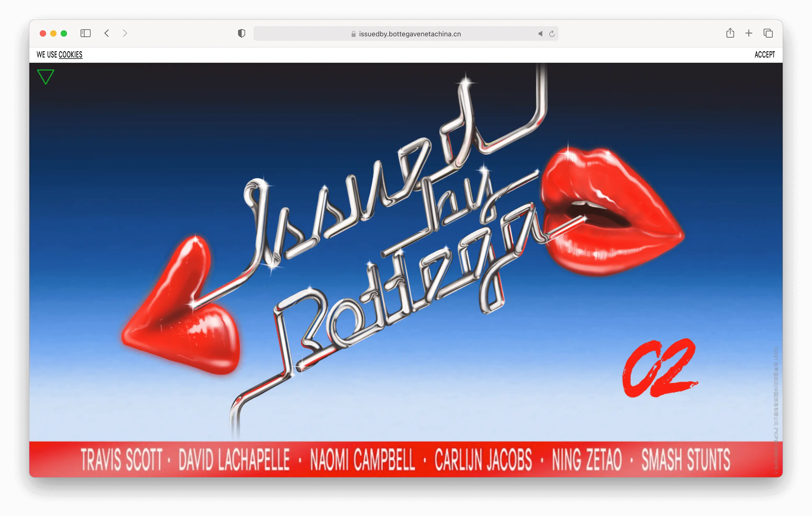The height and width of the screenshot is (516, 812).
Task: Open the privacy report shield icon
Action: coord(241,33)
